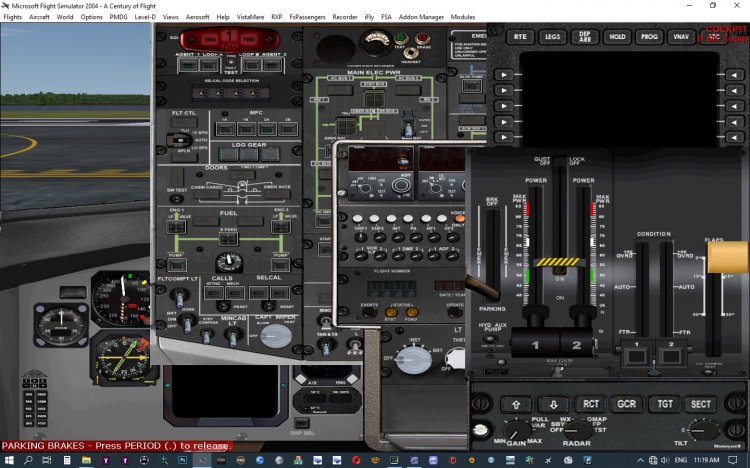Image resolution: width=750 pixels, height=468 pixels.
Task: Open the Options menu
Action: pos(91,17)
